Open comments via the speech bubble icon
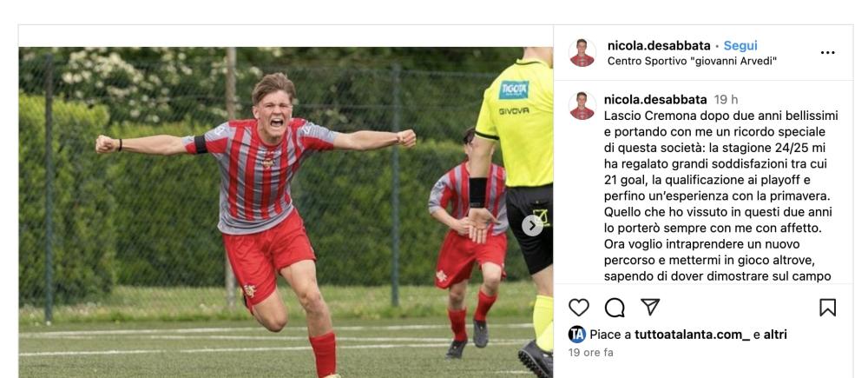The width and height of the screenshot is (868, 378). click(615, 307)
